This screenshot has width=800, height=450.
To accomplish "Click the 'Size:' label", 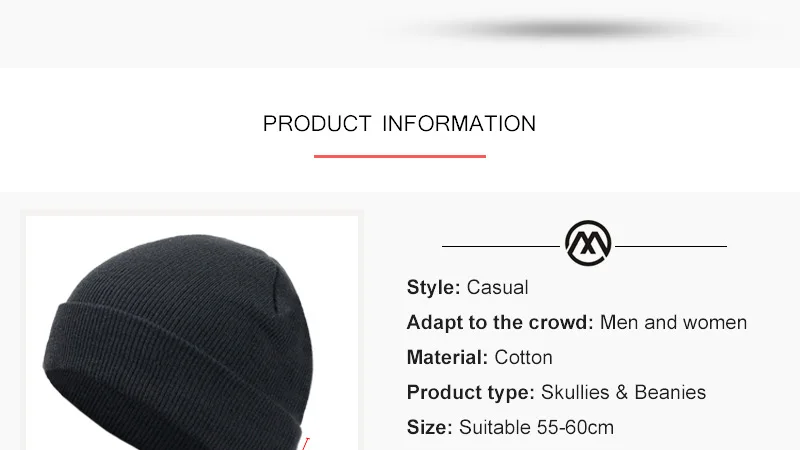I will (x=430, y=428).
